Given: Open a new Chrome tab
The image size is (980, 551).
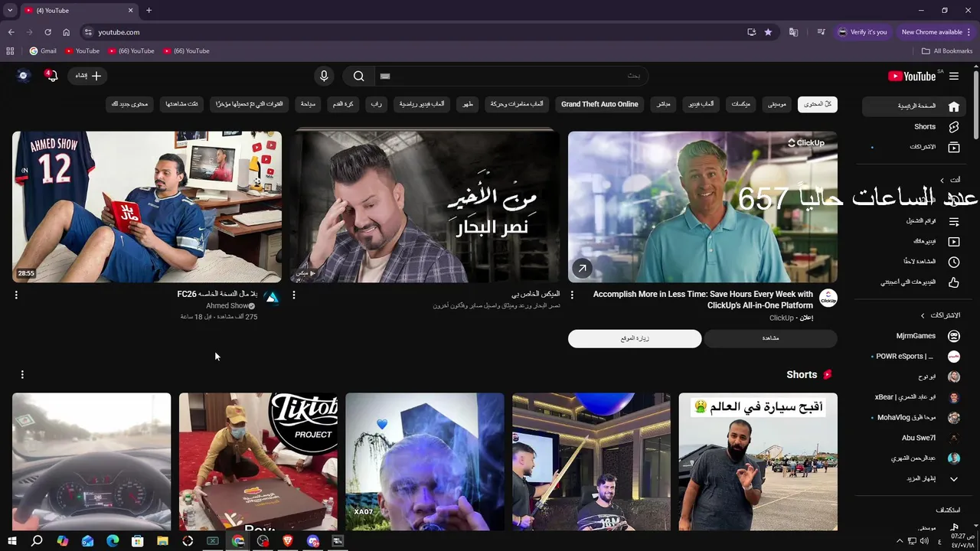Looking at the screenshot, I should click(x=149, y=10).
